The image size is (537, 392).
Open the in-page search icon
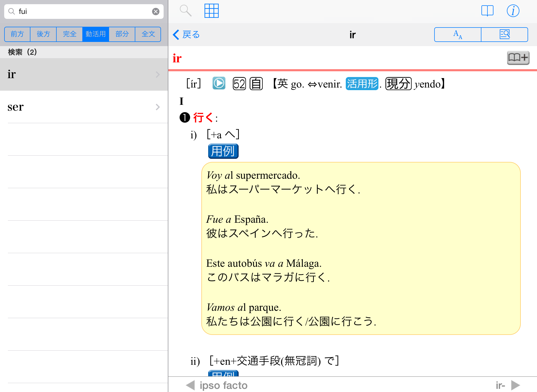(504, 35)
